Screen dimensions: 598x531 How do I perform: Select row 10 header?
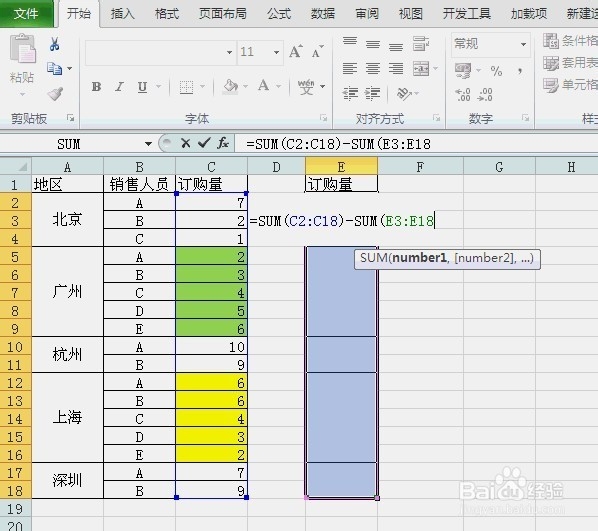point(15,347)
